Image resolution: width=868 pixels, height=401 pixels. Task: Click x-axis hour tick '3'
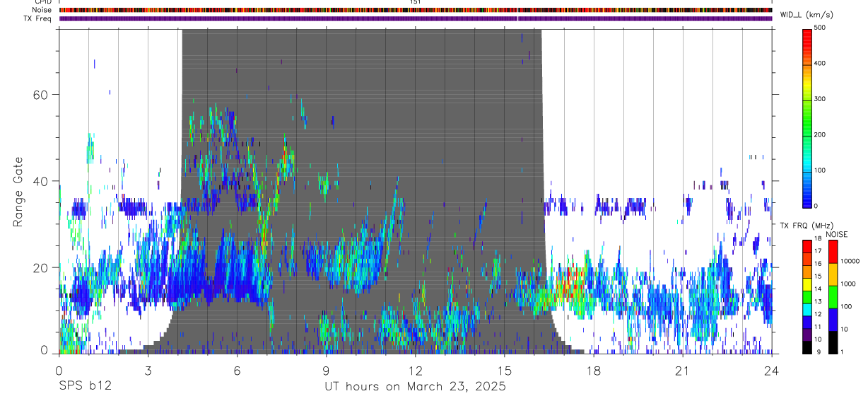148,371
